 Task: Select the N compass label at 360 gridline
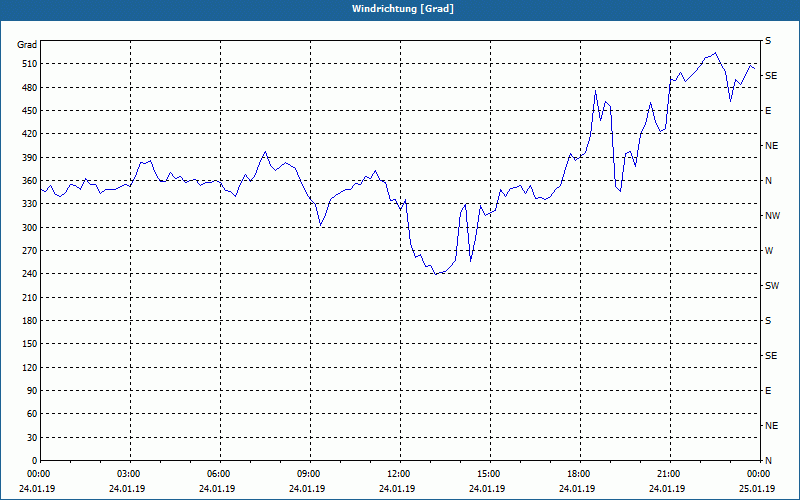click(x=768, y=181)
